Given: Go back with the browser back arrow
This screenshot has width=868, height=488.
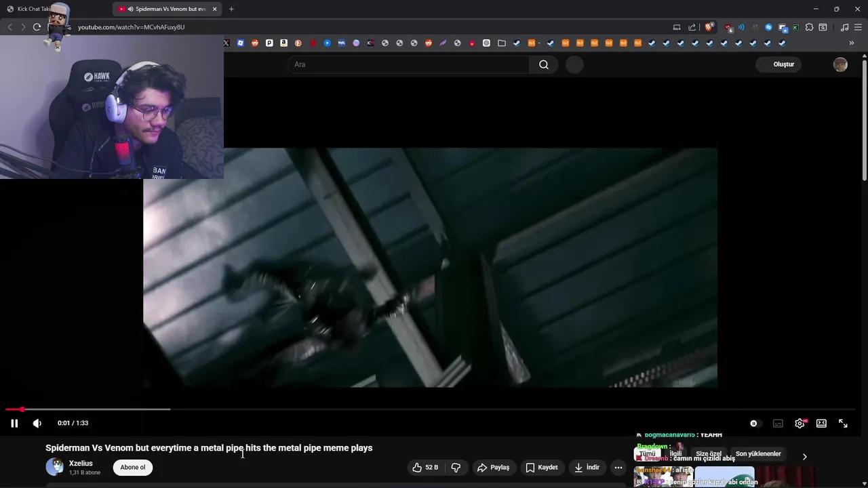Looking at the screenshot, I should click(9, 27).
